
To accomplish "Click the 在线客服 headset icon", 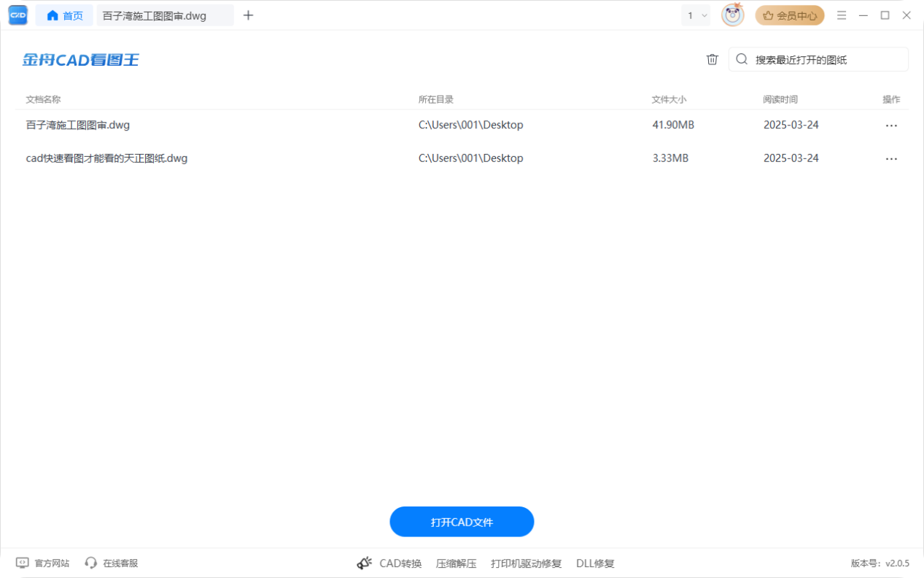I will click(91, 563).
